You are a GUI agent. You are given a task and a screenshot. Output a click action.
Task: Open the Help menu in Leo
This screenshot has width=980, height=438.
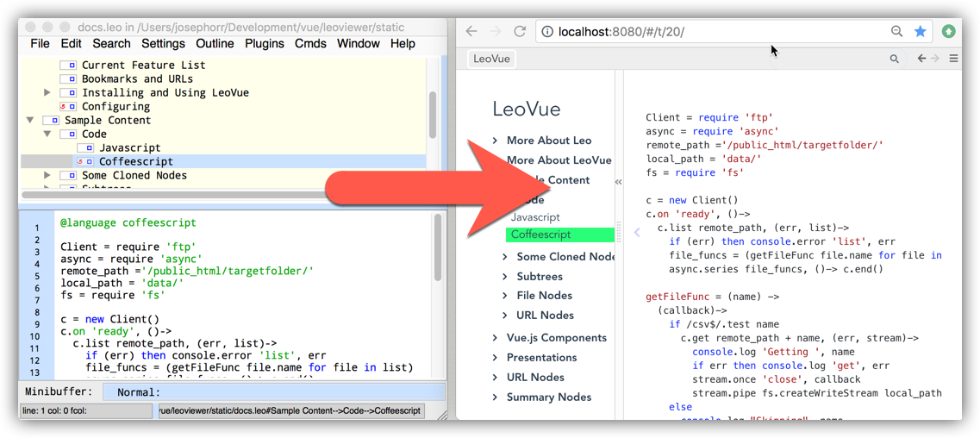(403, 44)
